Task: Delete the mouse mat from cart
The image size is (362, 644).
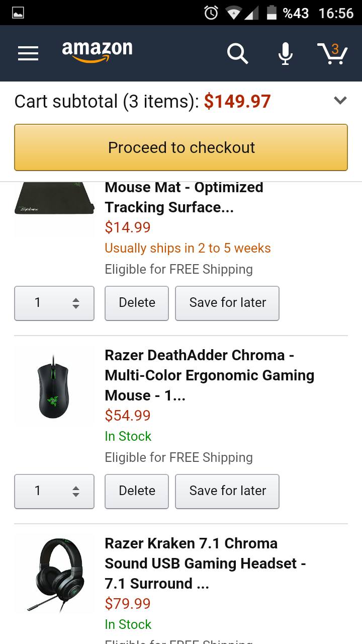Action: pos(137,303)
